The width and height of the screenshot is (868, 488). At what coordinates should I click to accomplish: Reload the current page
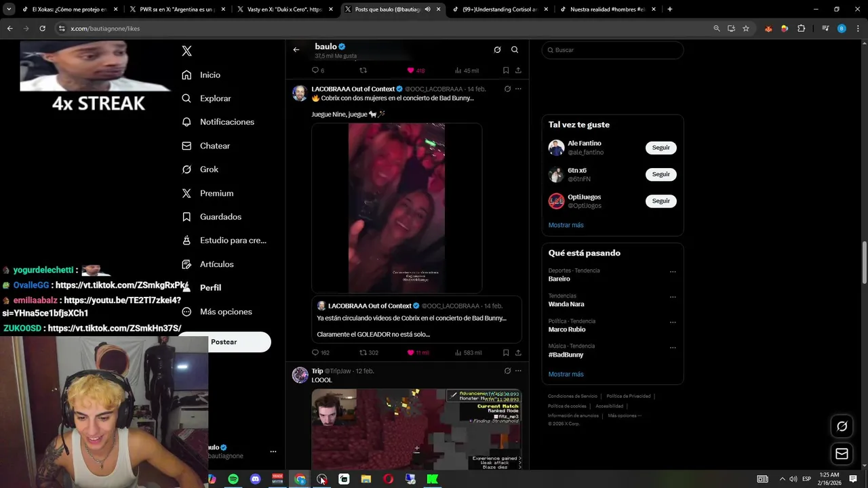coord(42,28)
